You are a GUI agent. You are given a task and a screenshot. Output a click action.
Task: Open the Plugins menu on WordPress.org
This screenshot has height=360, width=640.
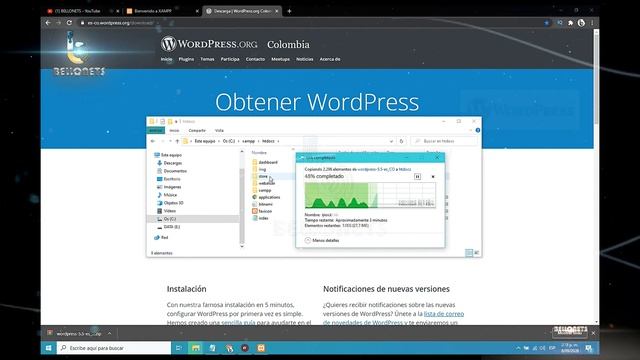click(186, 59)
